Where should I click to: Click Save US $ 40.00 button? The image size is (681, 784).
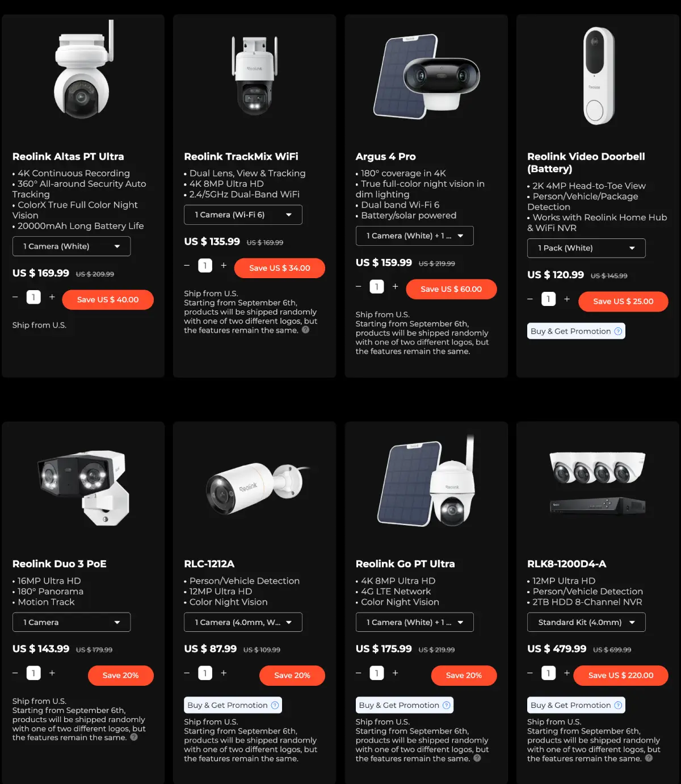tap(108, 300)
